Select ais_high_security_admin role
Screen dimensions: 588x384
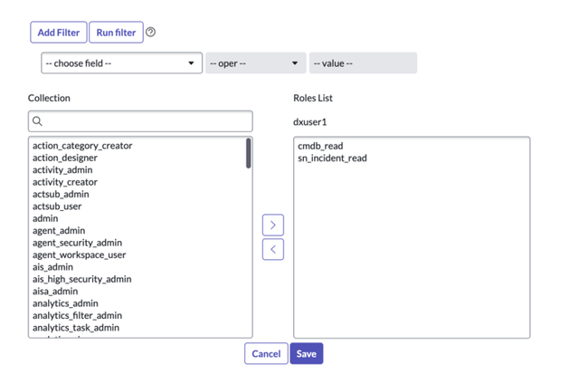82,279
